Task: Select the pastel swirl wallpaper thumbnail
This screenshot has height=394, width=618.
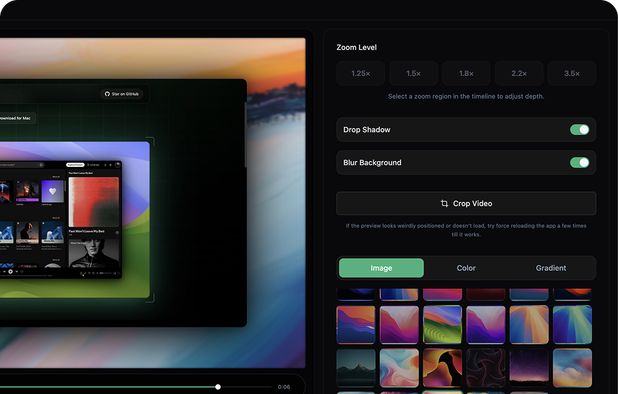Action: [x=399, y=368]
